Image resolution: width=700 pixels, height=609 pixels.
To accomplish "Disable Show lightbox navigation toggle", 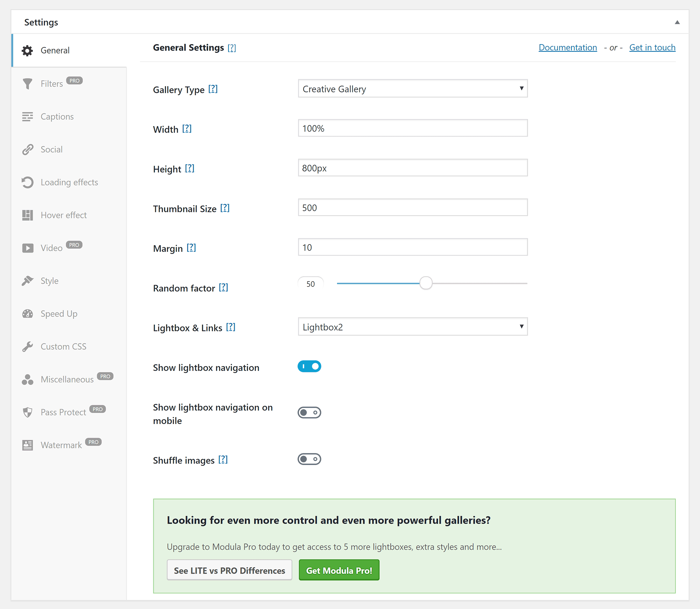I will [309, 366].
